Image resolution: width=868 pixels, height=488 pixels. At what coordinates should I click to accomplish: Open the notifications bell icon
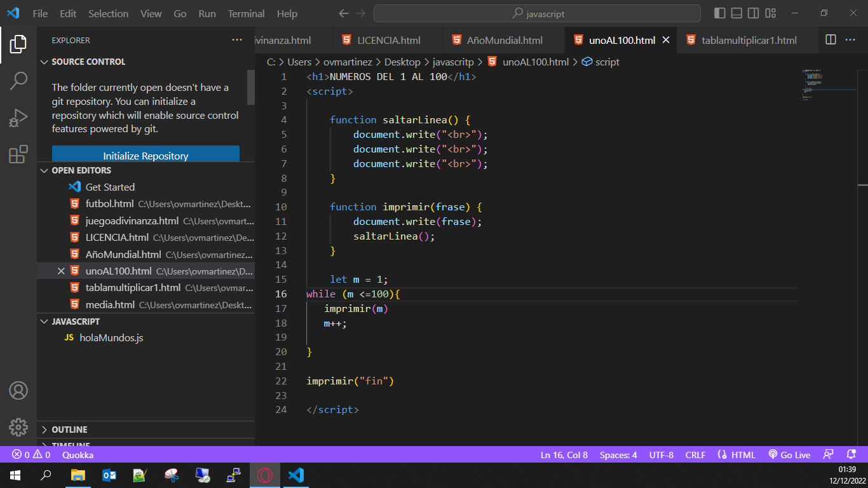(851, 455)
